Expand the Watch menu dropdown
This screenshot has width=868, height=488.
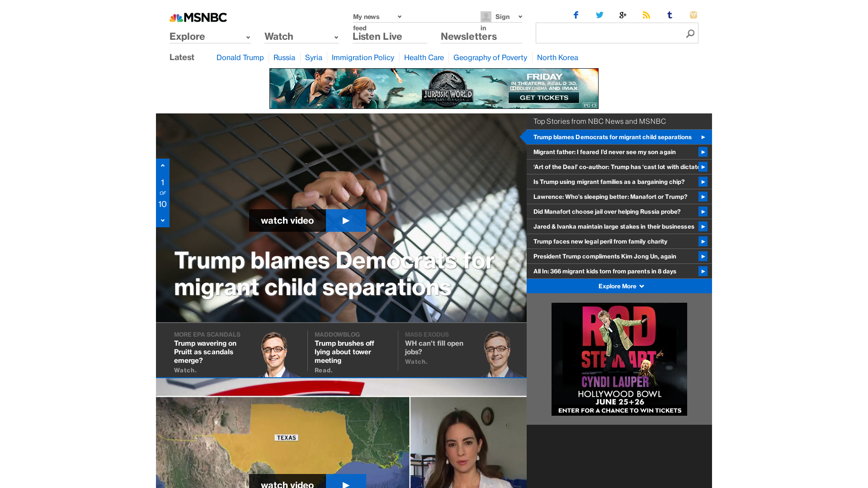[x=301, y=37]
